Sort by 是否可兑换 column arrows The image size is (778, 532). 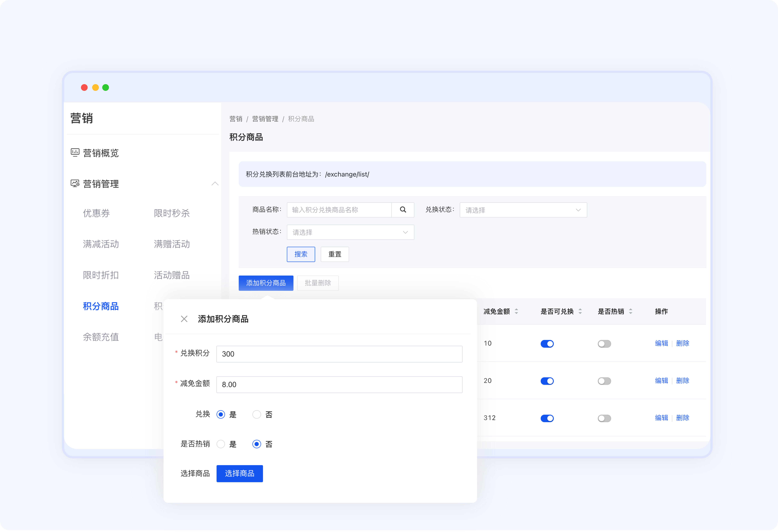(x=580, y=311)
